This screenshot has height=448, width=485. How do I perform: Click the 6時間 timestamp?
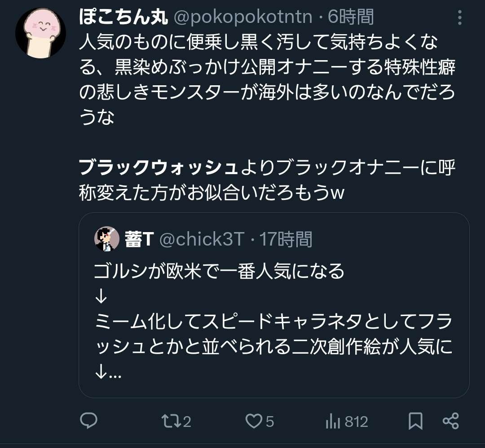(x=351, y=17)
